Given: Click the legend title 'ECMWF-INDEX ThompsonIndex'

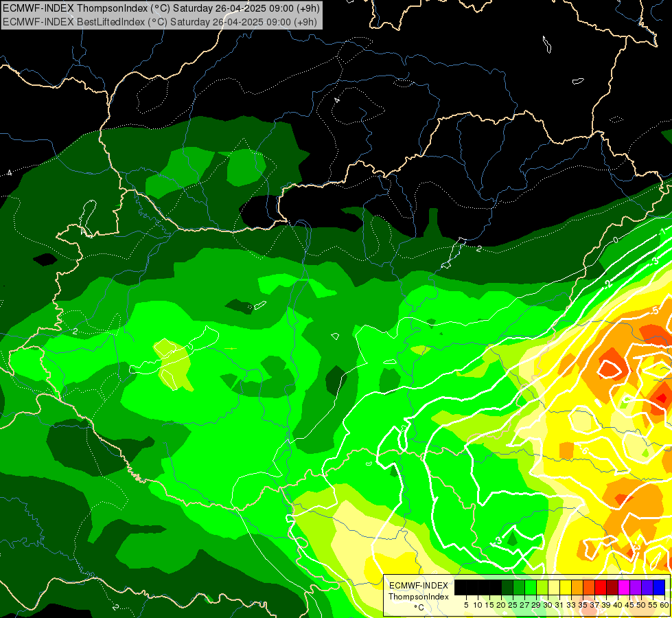Looking at the screenshot, I should 419,591.
